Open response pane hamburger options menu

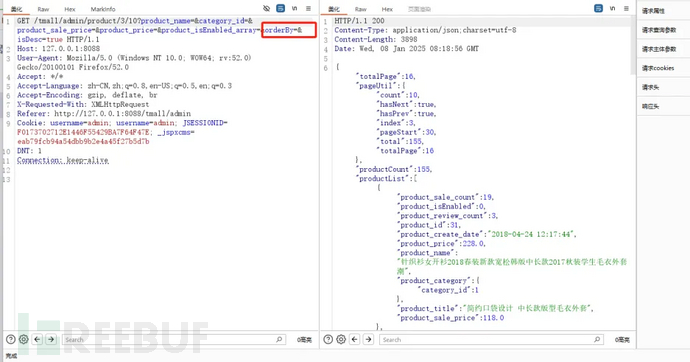tap(626, 8)
